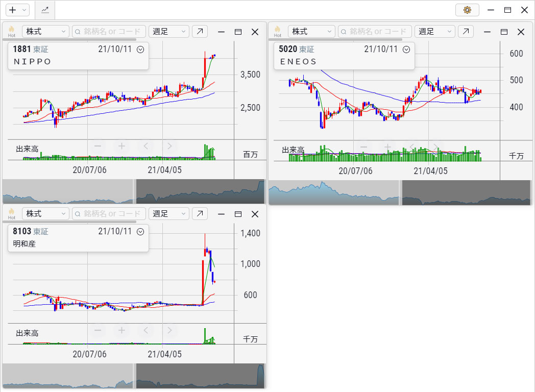Viewport: 535px width, 392px height.
Task: Minimize the 明和産 chart panel
Action: 221,214
